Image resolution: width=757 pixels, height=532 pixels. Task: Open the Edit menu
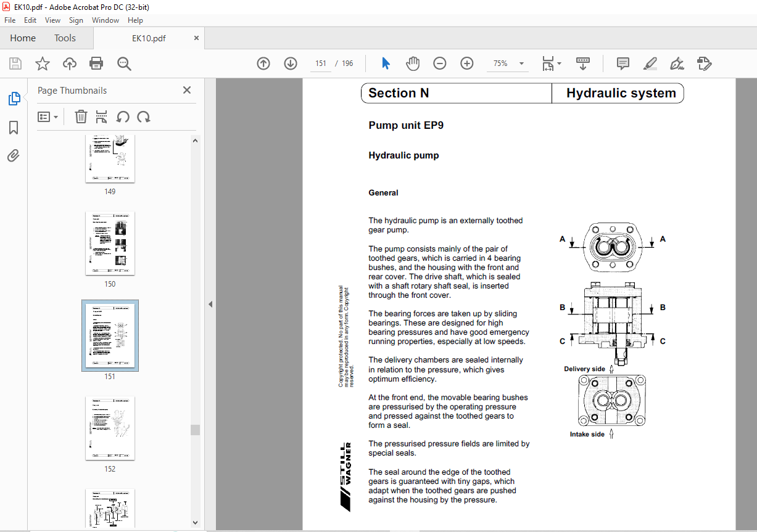click(30, 20)
